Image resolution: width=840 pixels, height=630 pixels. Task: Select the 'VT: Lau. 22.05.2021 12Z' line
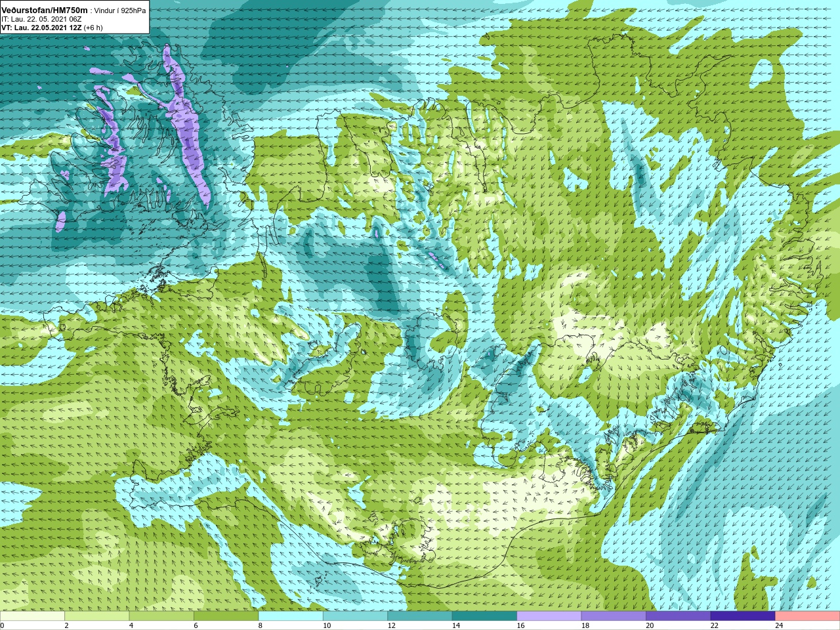[41, 28]
